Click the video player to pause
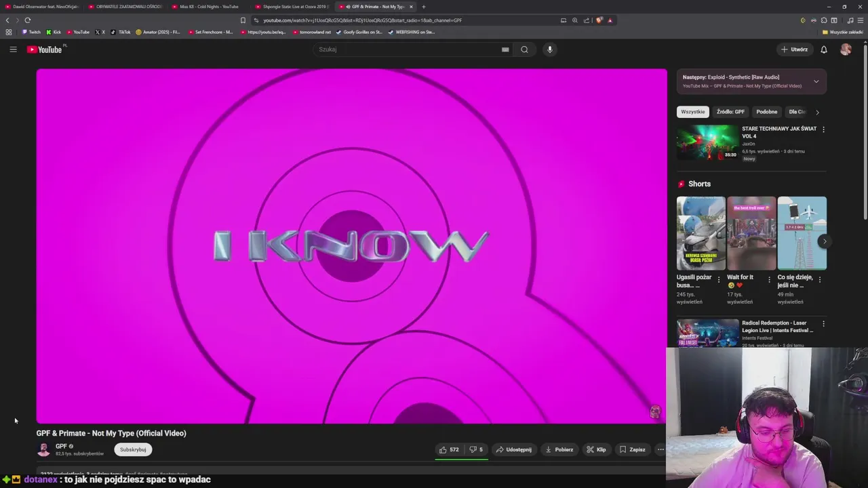This screenshot has width=868, height=488. [351, 246]
